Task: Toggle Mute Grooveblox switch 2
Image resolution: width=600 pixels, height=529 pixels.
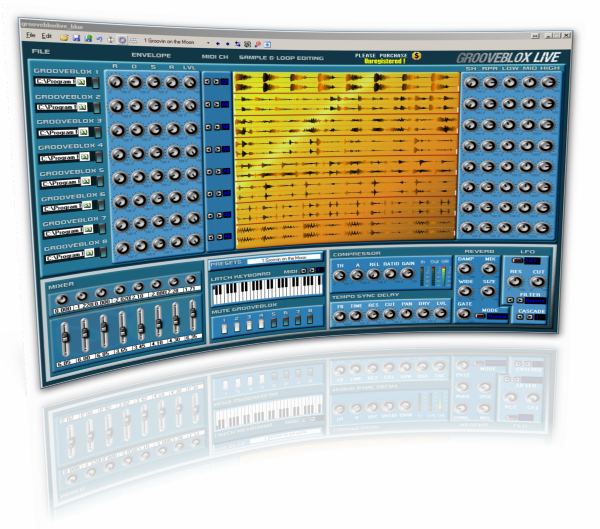Action: coord(237,327)
